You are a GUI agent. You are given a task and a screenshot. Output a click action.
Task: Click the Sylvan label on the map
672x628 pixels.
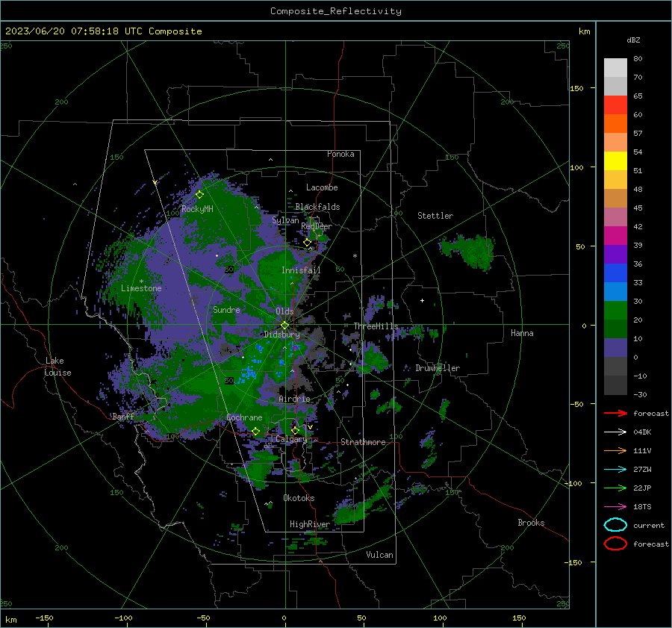pos(285,220)
